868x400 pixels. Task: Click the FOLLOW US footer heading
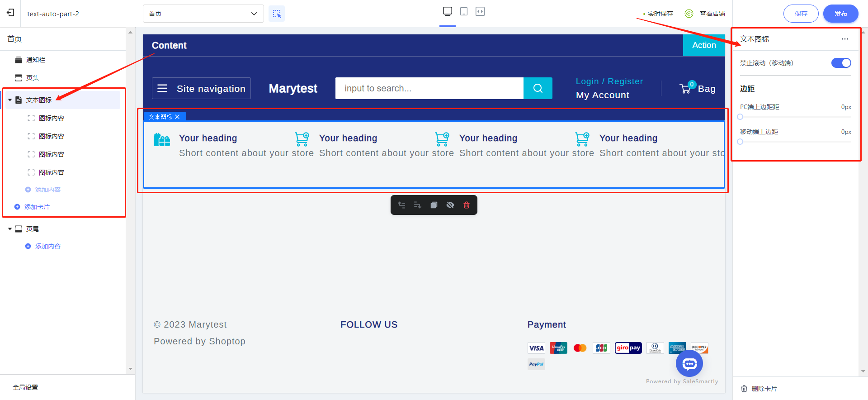pyautogui.click(x=369, y=324)
